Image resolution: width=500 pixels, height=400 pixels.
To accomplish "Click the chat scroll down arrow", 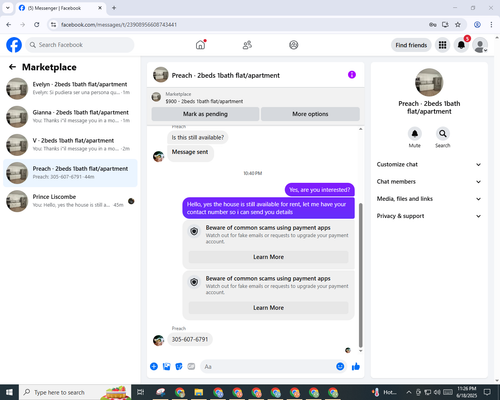I will pyautogui.click(x=360, y=351).
